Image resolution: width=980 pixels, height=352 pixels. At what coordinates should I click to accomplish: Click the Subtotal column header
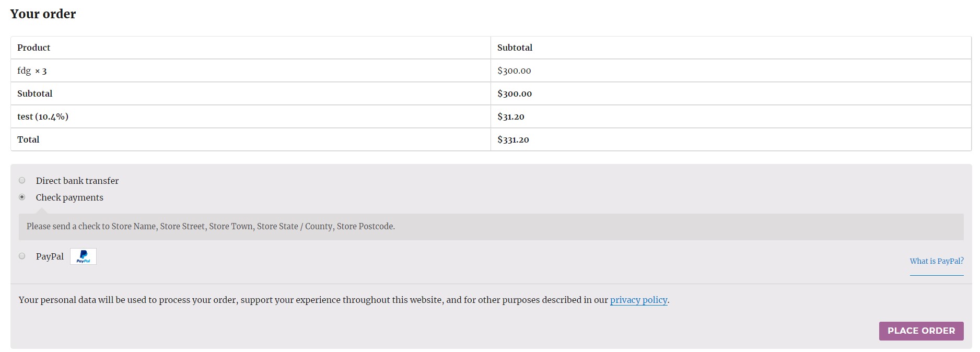coord(515,48)
